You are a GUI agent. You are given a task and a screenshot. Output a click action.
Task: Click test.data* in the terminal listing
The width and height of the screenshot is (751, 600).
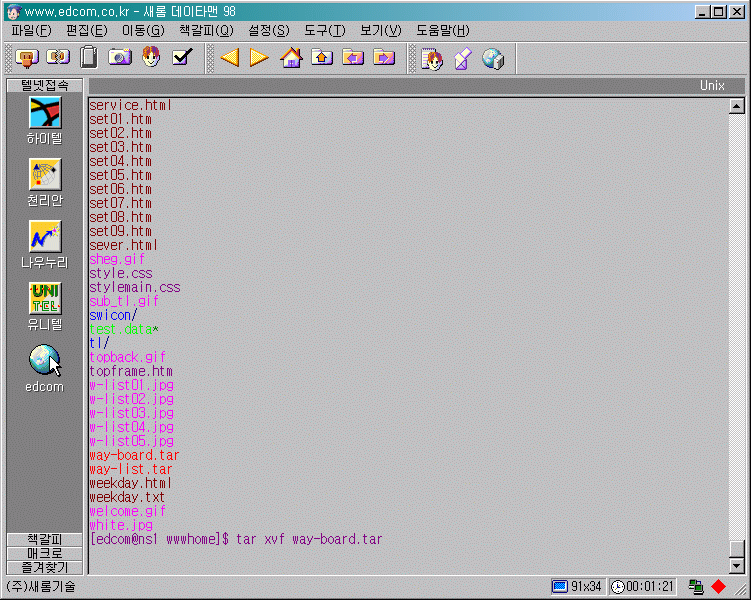(x=124, y=329)
